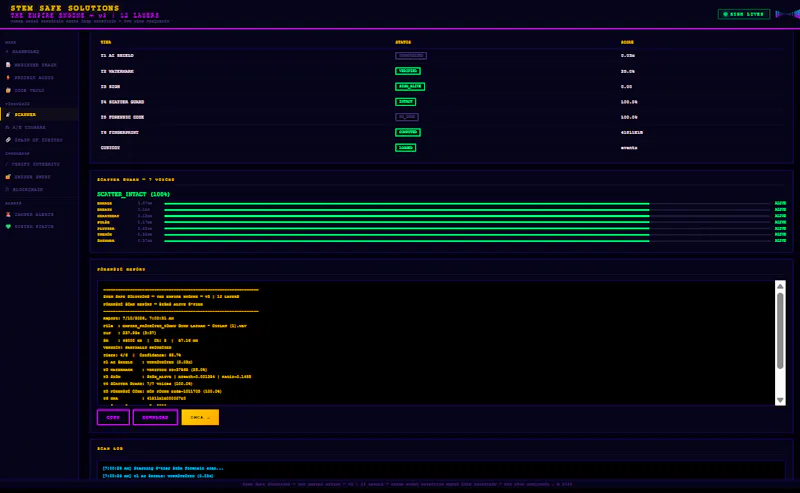Click the forensic report scrollbar down arrow
800x493 pixels.
click(x=780, y=400)
